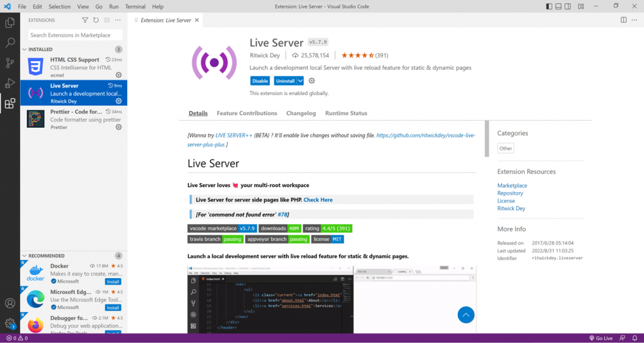Open errors and warnings status indicator
Viewport: 644px width, 343px height.
pos(17,339)
